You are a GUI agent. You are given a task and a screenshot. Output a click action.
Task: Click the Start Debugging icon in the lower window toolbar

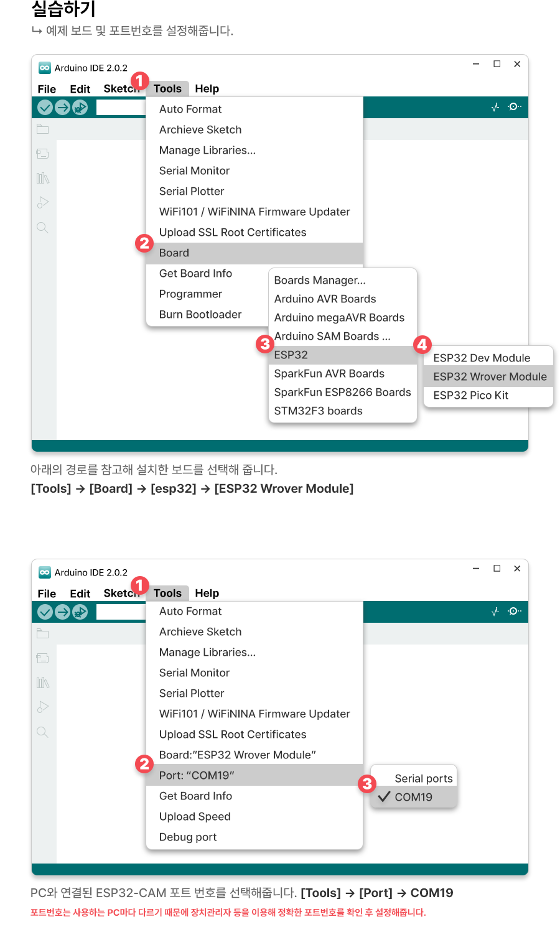coord(80,612)
